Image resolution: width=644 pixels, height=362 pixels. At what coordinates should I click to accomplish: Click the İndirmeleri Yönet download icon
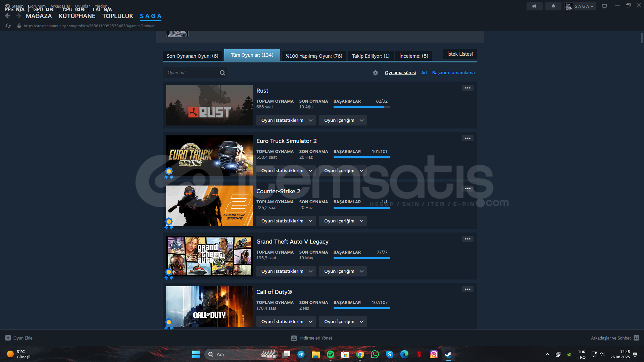(294, 338)
